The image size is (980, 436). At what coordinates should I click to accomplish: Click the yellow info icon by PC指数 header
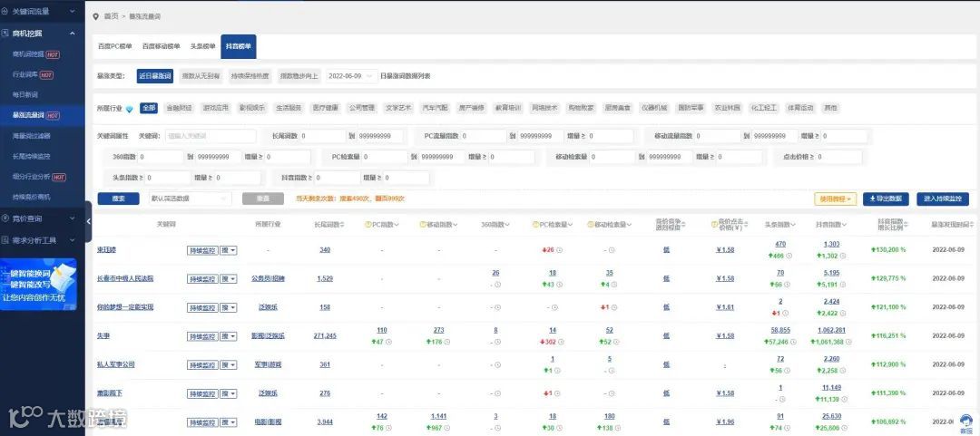point(367,224)
